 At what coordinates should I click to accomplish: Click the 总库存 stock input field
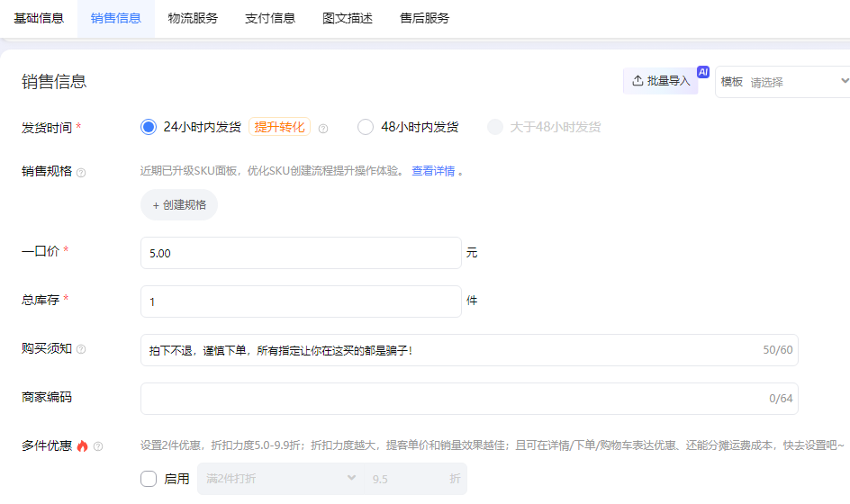tap(301, 301)
